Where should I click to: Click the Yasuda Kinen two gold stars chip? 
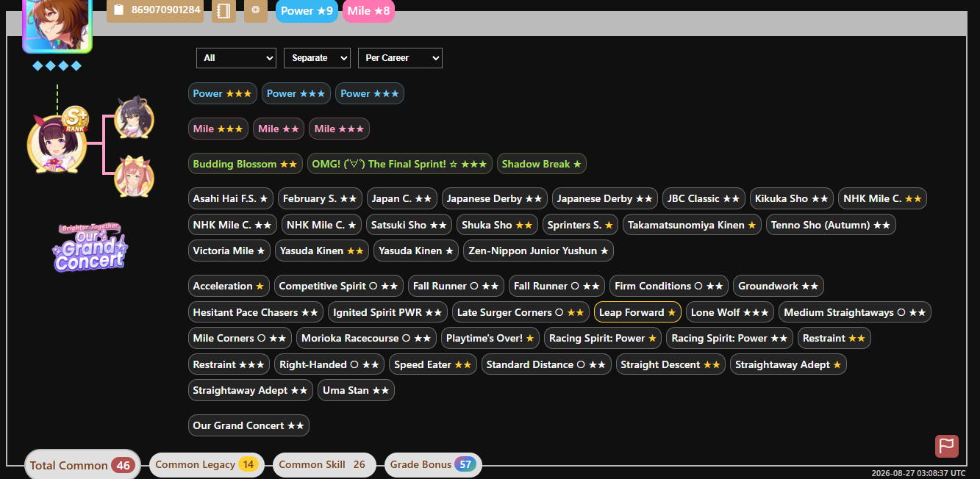pyautogui.click(x=322, y=251)
